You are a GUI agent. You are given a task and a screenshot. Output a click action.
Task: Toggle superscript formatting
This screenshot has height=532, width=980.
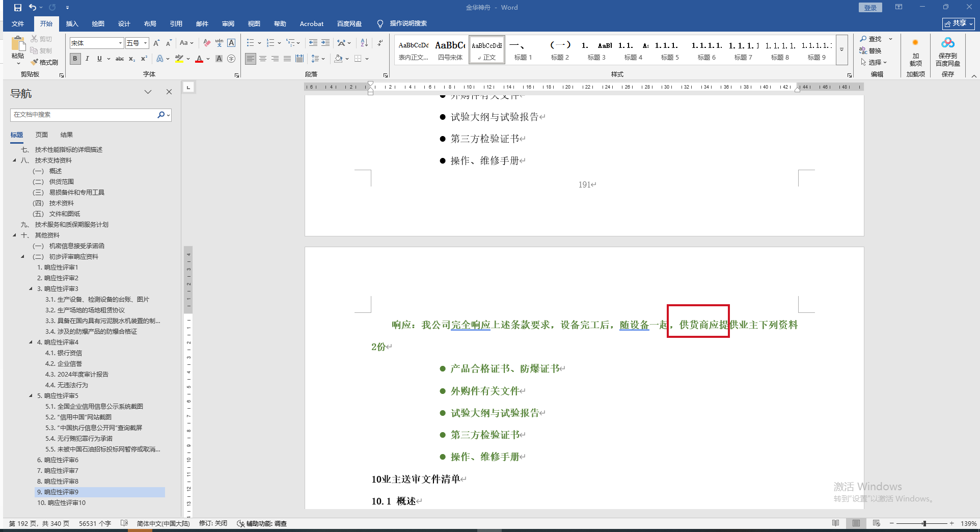coord(144,59)
